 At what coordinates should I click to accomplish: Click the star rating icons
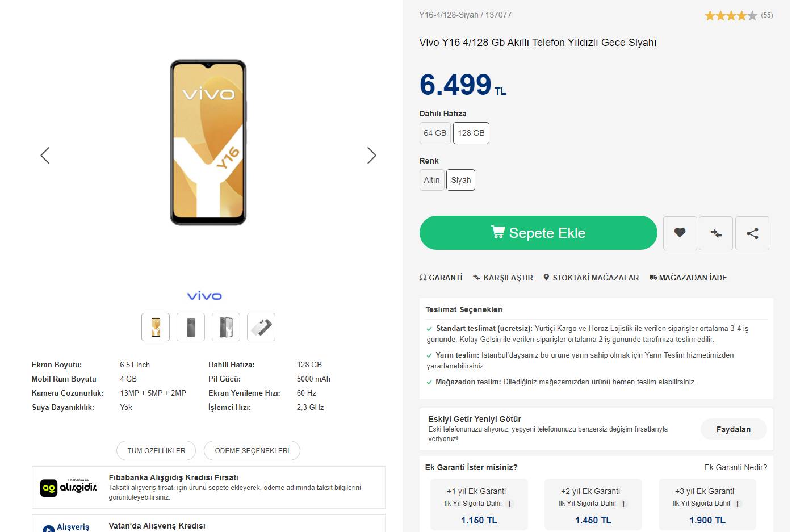731,16
